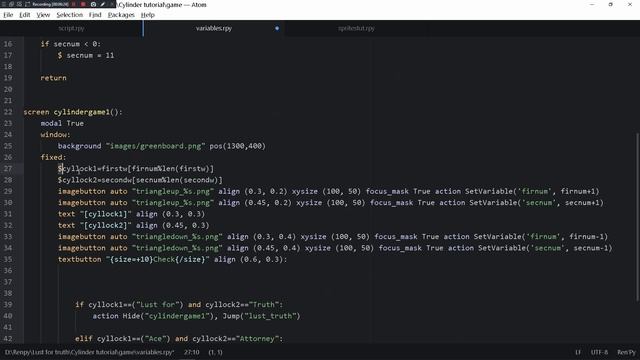Open the Find menu
The image size is (640, 360).
(x=95, y=15)
